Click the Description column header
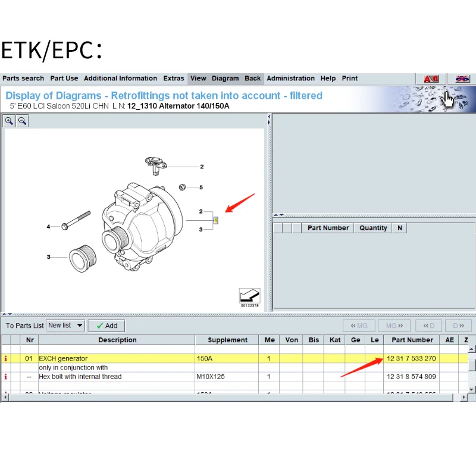The image size is (476, 476). click(117, 340)
